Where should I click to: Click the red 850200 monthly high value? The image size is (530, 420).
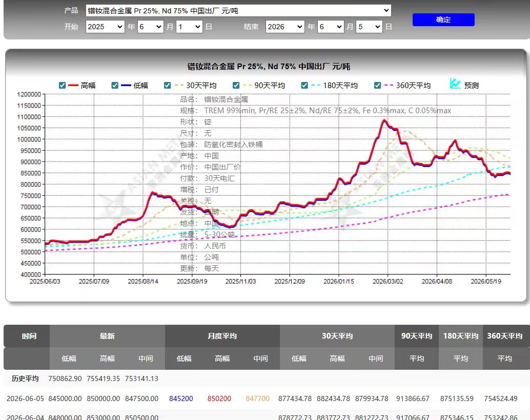(219, 398)
